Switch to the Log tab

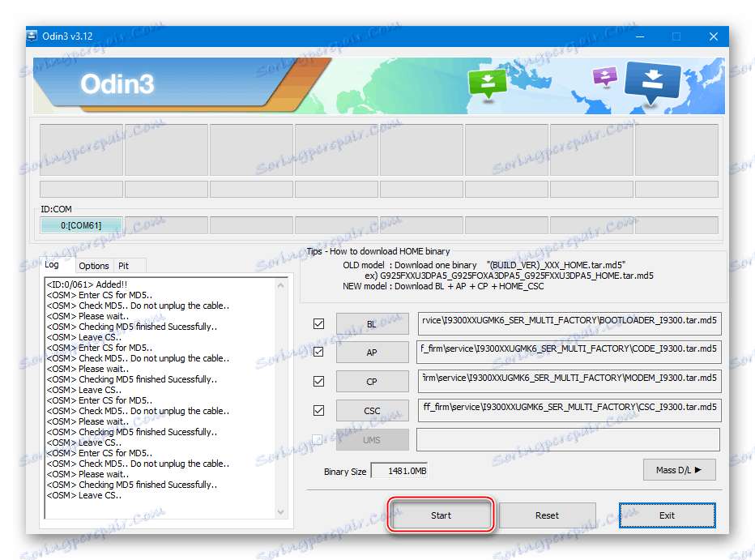[x=52, y=265]
